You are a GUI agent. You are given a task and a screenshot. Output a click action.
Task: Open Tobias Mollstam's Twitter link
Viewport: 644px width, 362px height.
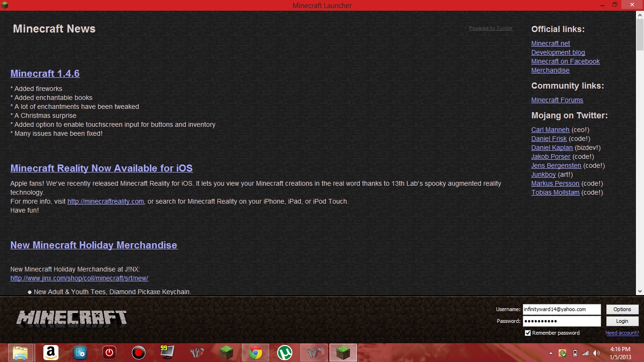pos(555,192)
